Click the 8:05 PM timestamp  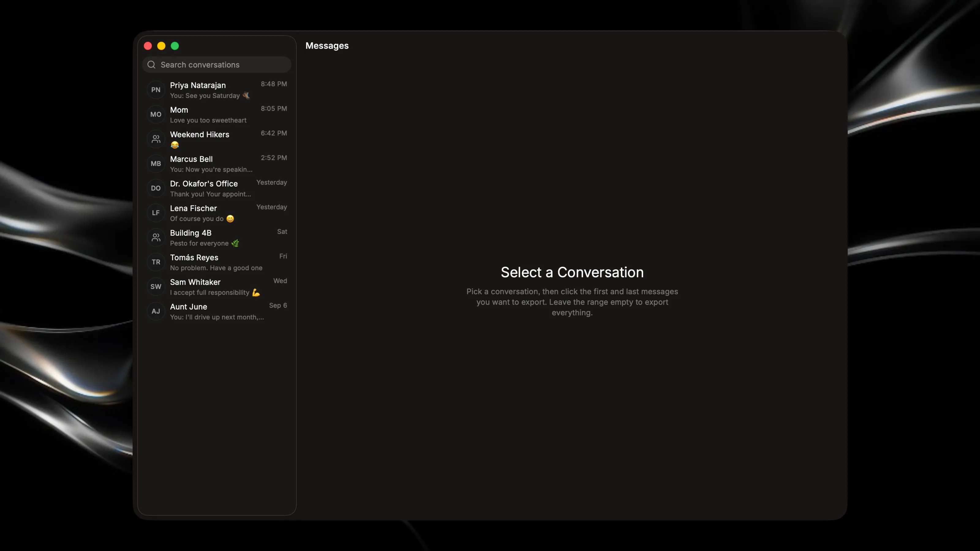point(274,109)
